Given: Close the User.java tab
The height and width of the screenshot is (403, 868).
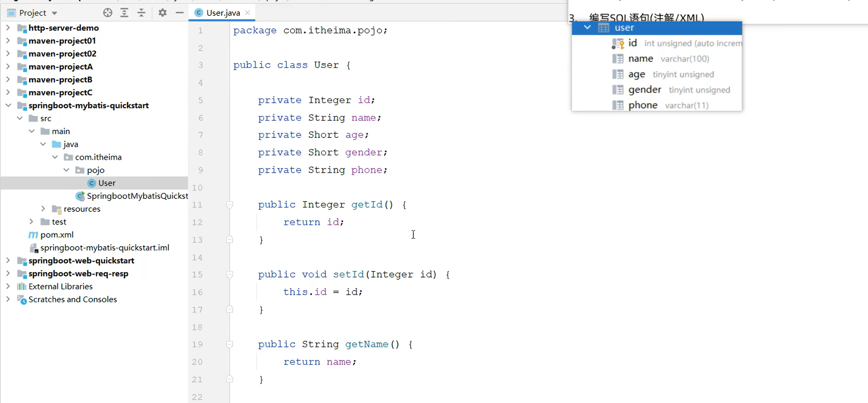Looking at the screenshot, I should coord(248,12).
